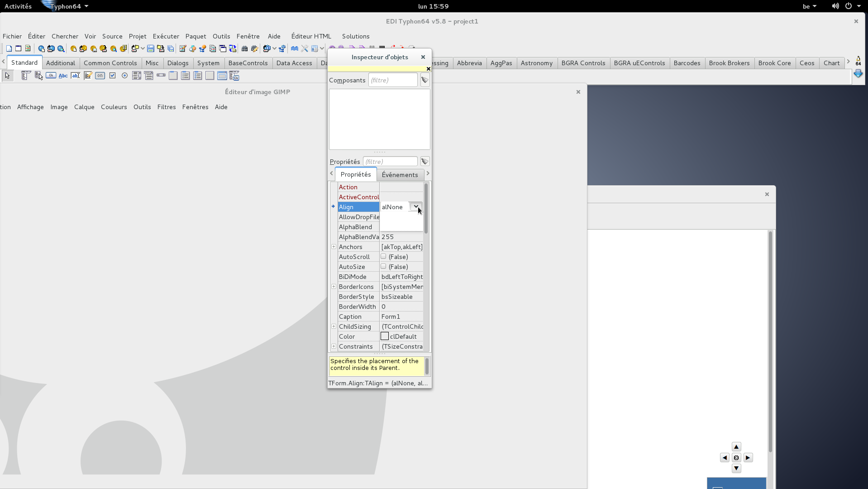Click the Propriétés filter field
The image size is (868, 489).
(390, 162)
